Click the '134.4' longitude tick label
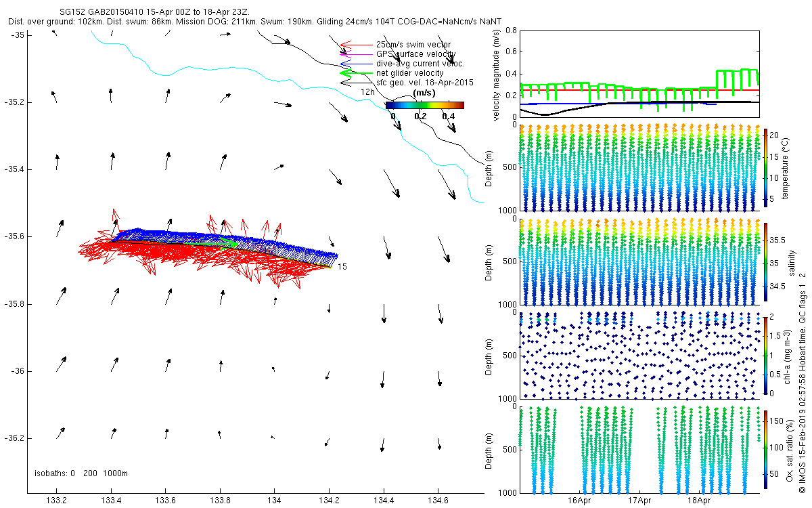 tap(384, 501)
